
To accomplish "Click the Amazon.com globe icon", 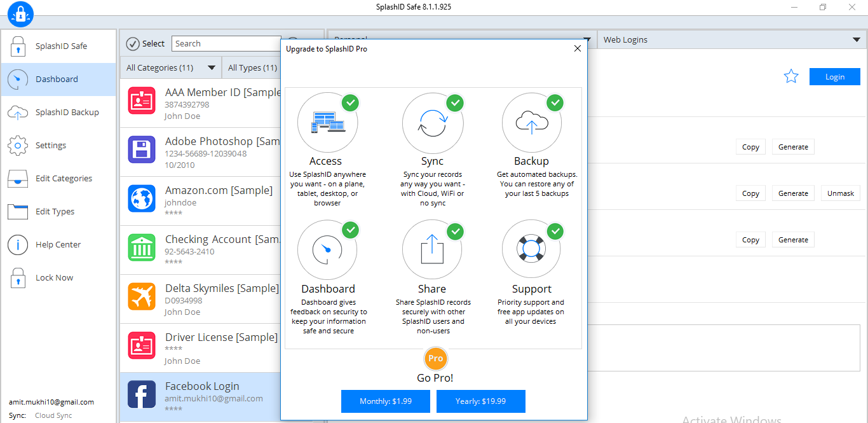I will 142,198.
